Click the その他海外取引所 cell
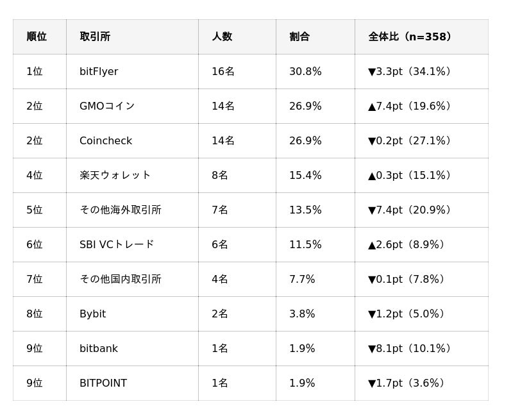The image size is (513, 420). point(121,210)
